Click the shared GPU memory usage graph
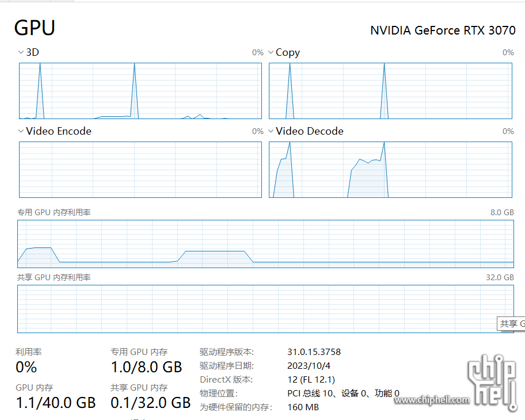Screen dimensions: 525x420 click(x=265, y=309)
